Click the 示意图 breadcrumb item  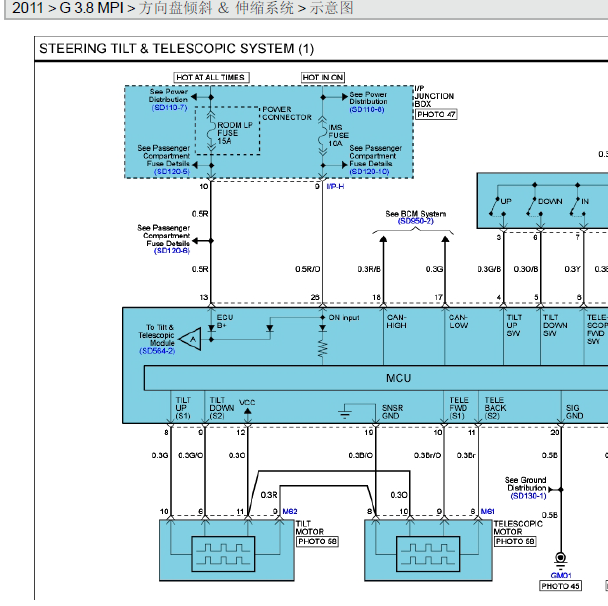(x=331, y=8)
